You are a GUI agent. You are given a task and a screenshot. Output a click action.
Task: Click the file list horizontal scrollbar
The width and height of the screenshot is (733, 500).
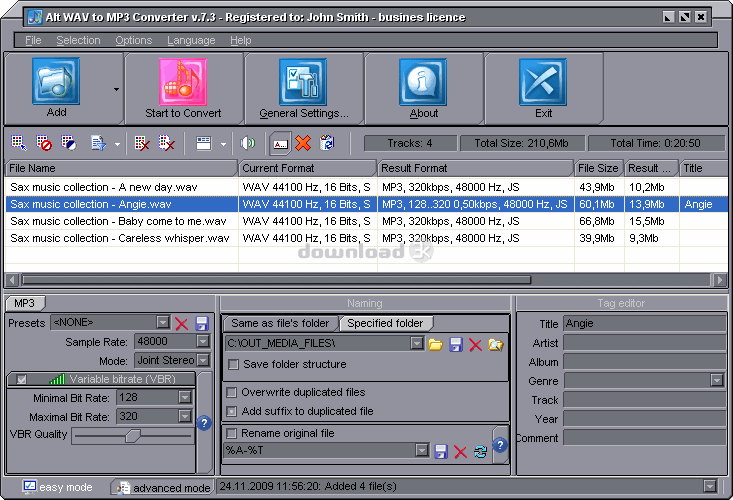276,280
